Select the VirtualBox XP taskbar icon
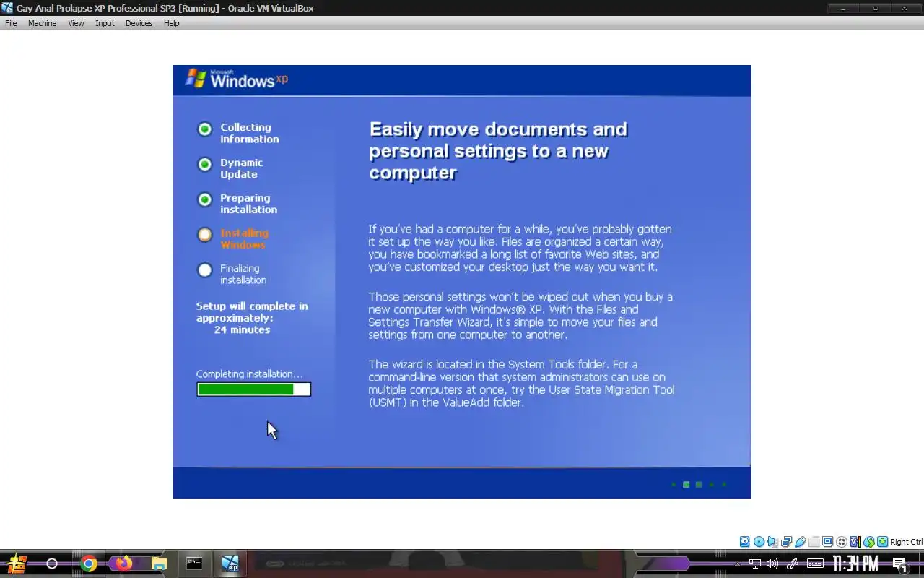The image size is (924, 578). (x=230, y=564)
